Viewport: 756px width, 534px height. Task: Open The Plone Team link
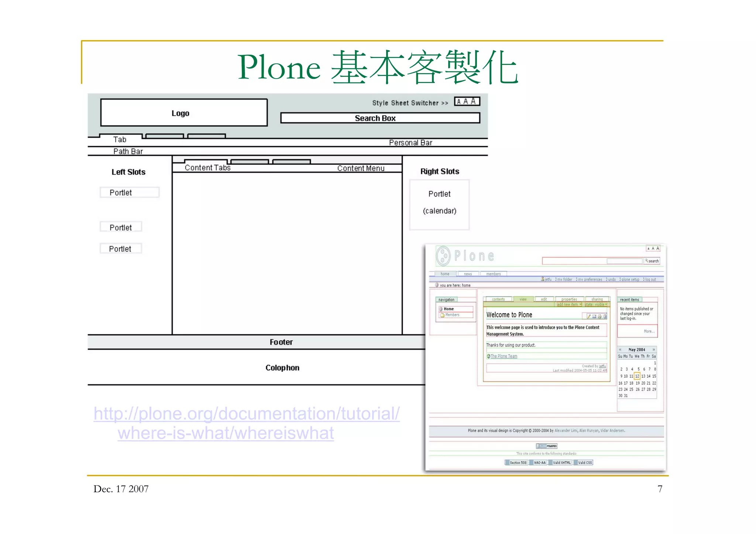pos(504,356)
